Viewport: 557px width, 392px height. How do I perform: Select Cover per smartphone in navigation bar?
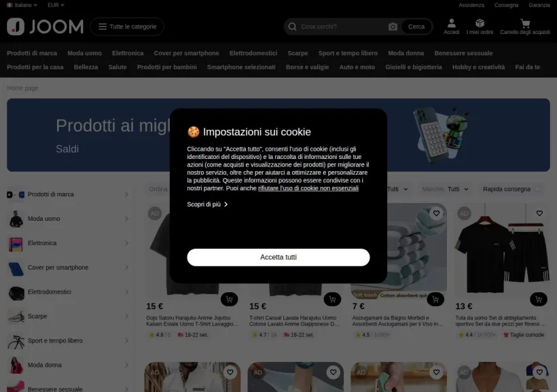coord(187,53)
